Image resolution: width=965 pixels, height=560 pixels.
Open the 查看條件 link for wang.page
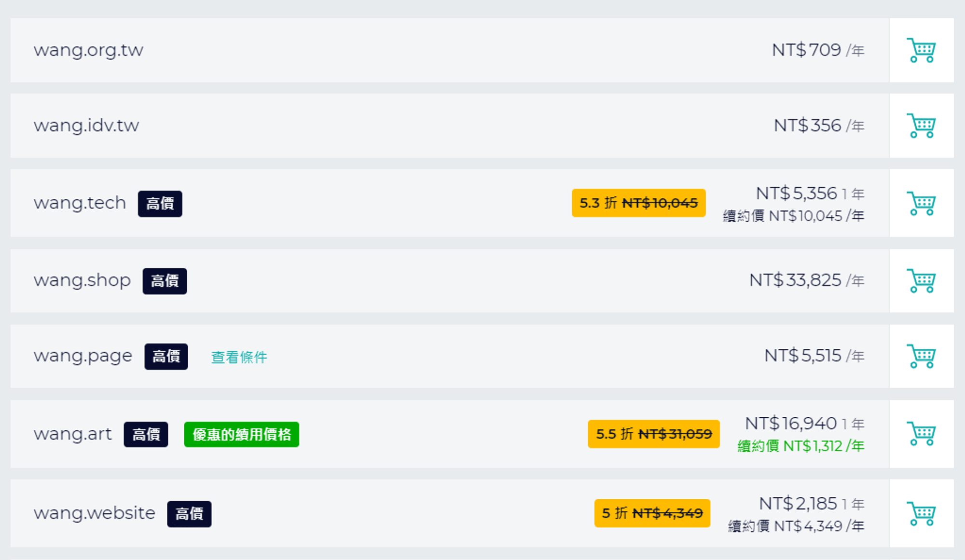239,357
